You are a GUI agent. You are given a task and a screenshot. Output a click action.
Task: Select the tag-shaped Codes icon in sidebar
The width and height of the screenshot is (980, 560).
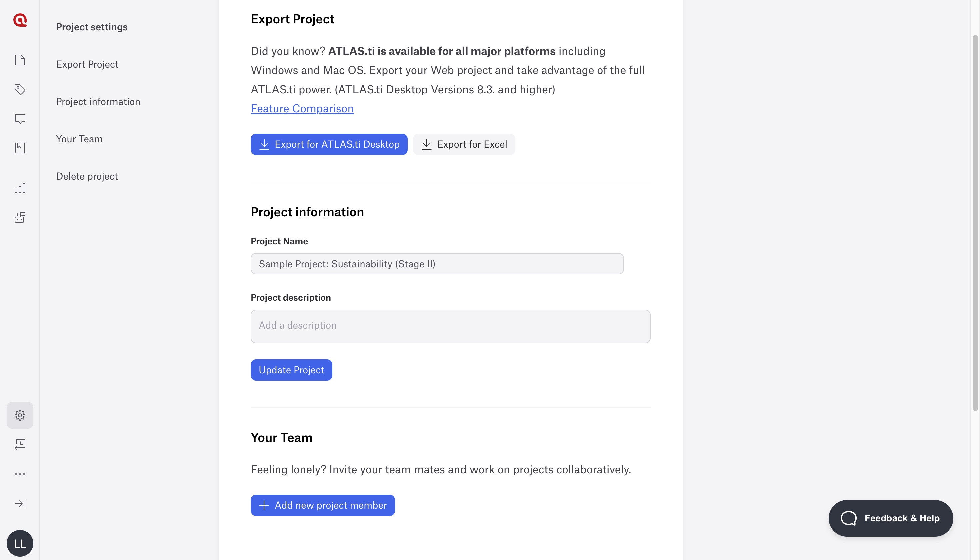(x=20, y=89)
